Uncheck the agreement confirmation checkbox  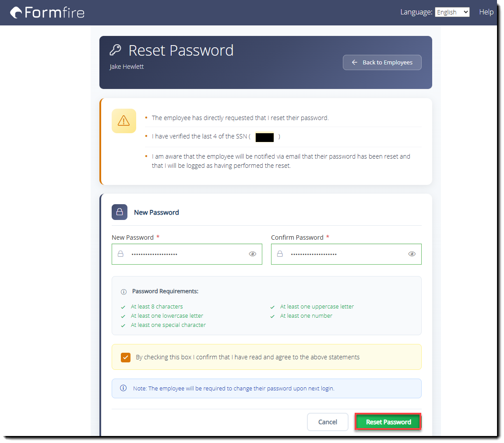(126, 358)
